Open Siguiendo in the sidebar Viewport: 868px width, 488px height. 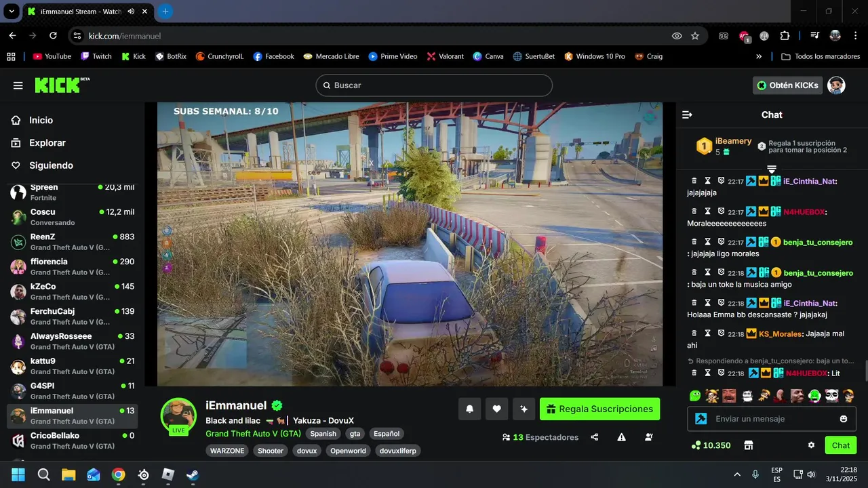click(x=51, y=165)
